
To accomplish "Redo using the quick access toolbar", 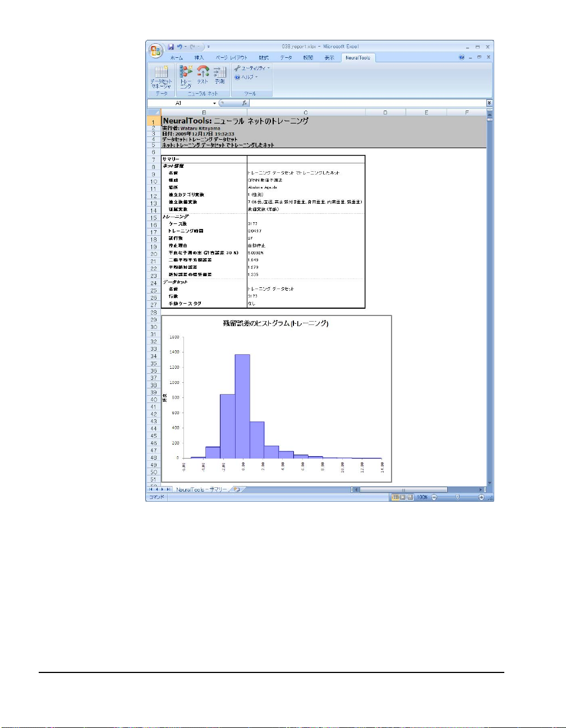I will (192, 47).
